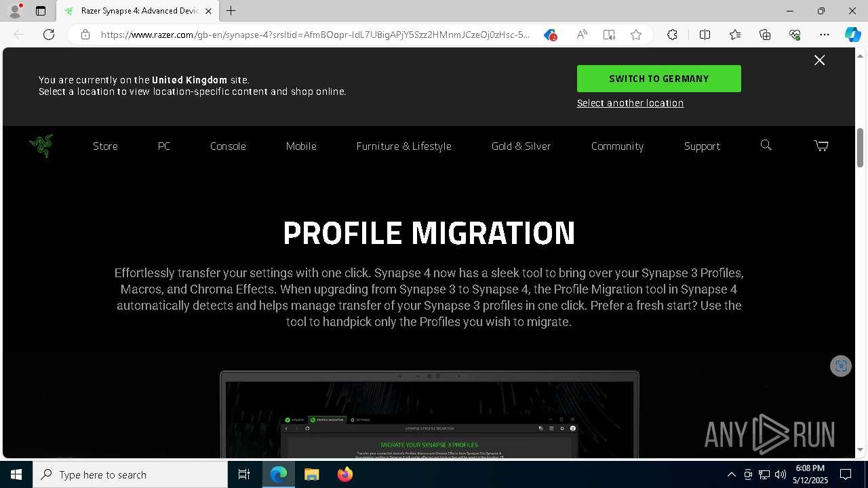Open the volume tray icon
This screenshot has width=868, height=488.
pos(780,474)
